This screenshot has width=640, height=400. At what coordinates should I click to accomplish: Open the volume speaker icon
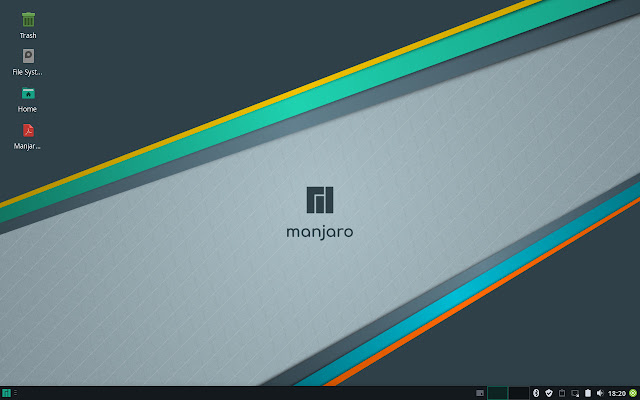[600, 393]
